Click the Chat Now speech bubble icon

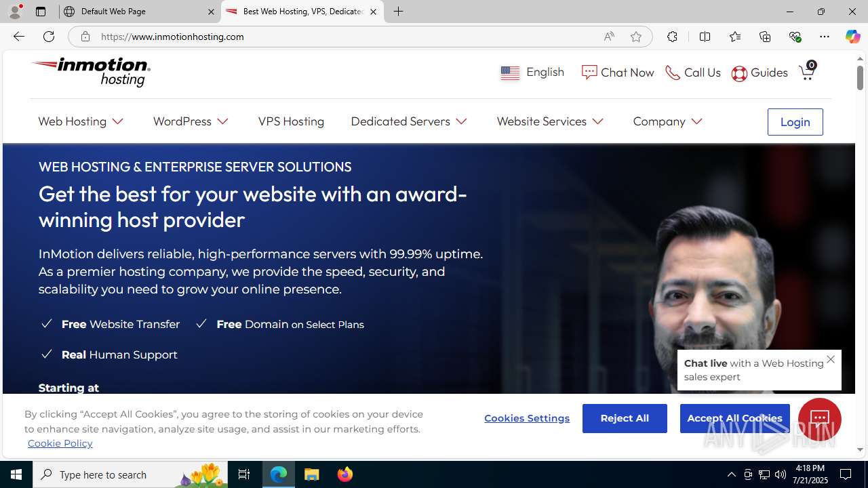589,73
